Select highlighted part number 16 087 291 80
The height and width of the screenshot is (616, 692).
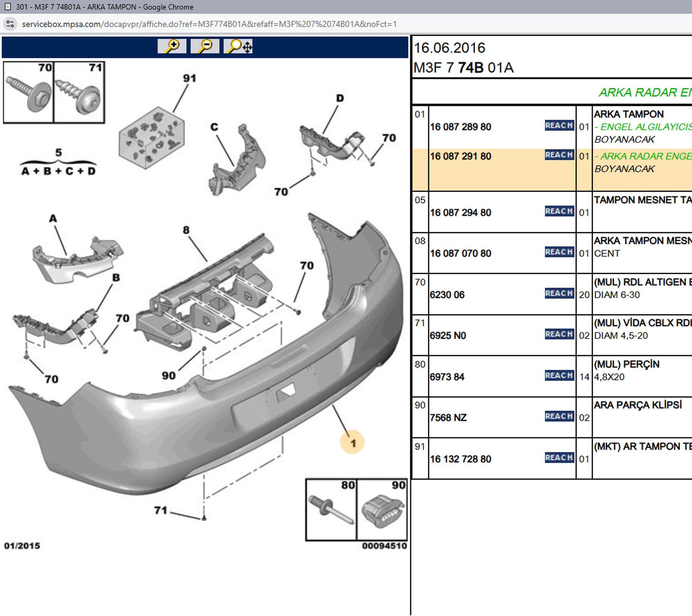coord(460,156)
